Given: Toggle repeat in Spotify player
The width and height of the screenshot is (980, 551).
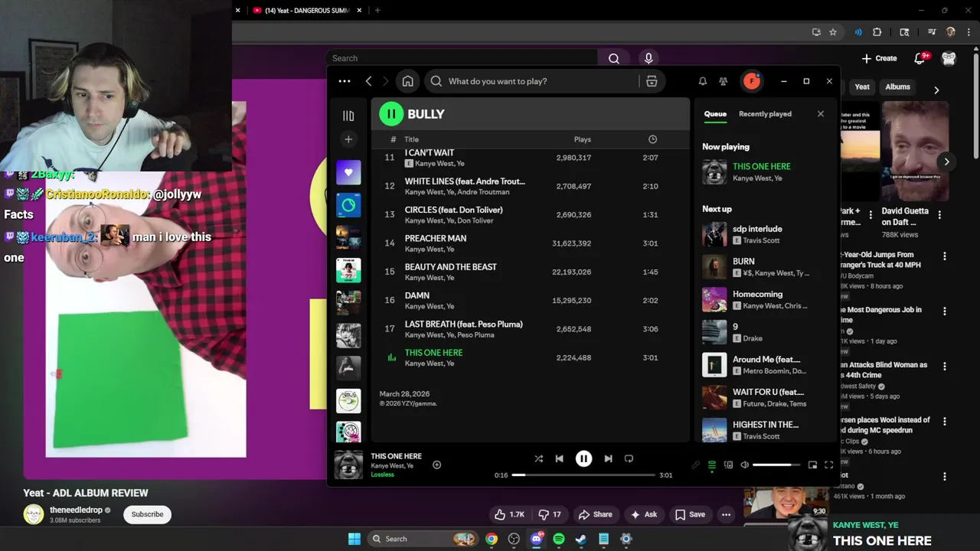Looking at the screenshot, I should (629, 458).
